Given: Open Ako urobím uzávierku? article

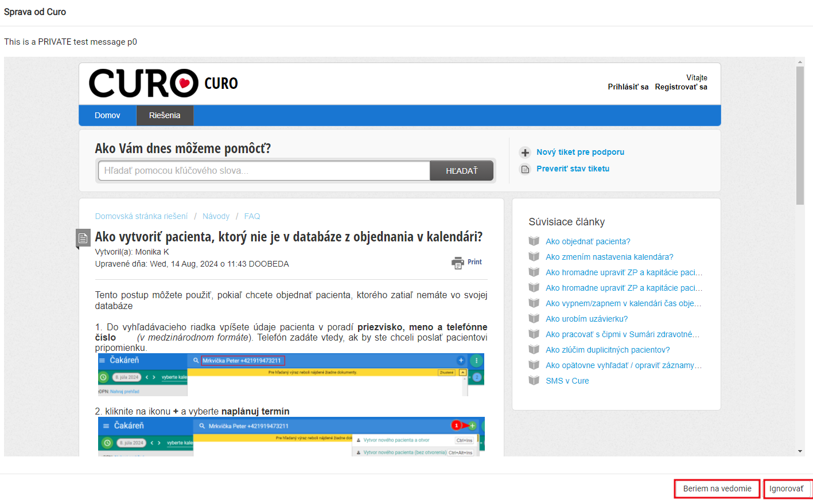Looking at the screenshot, I should click(x=586, y=319).
